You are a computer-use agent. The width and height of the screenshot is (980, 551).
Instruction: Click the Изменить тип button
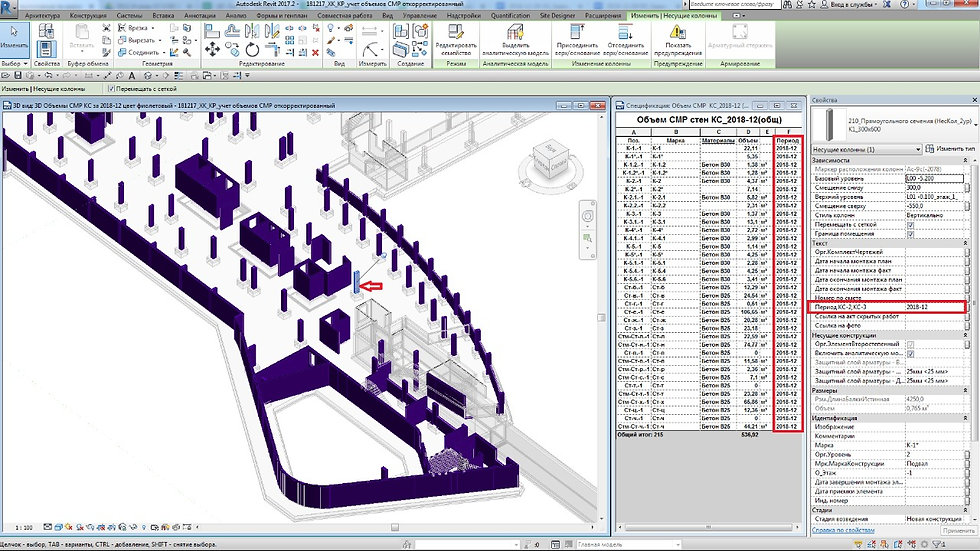[x=951, y=149]
